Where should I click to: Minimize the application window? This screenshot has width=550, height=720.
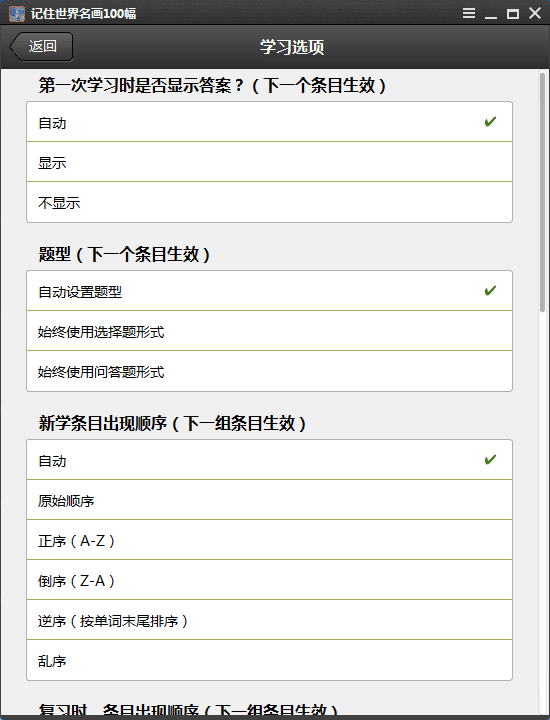pyautogui.click(x=491, y=13)
